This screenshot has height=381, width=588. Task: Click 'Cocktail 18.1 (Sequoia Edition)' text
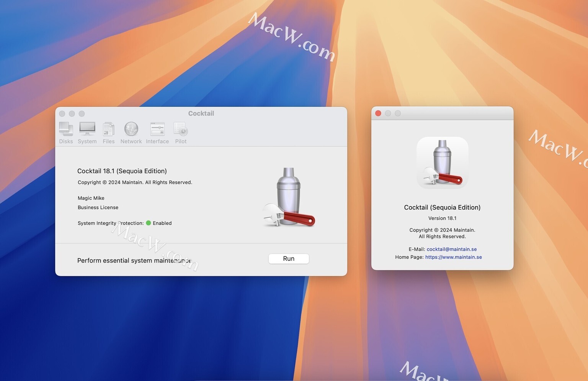(x=122, y=171)
